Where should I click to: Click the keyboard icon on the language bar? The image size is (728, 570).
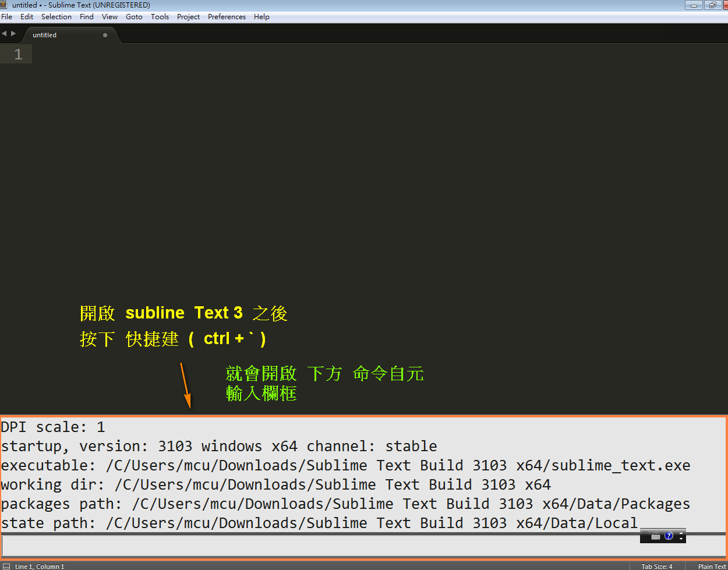(x=656, y=536)
